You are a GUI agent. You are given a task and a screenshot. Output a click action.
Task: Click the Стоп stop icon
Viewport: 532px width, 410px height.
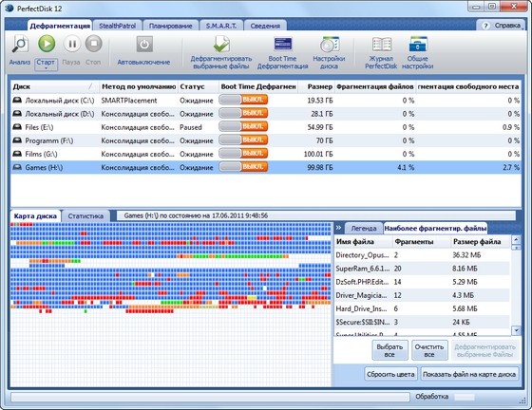point(94,44)
